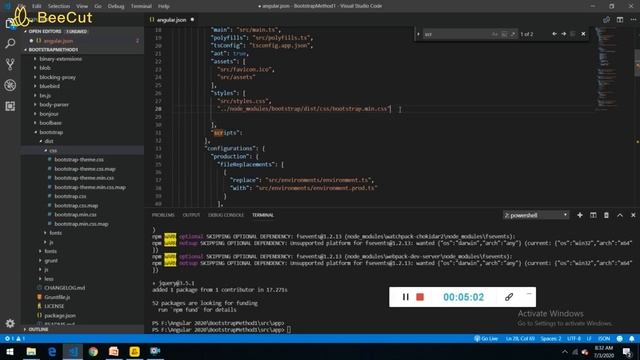Collapse the bootstrap folder

click(x=51, y=132)
